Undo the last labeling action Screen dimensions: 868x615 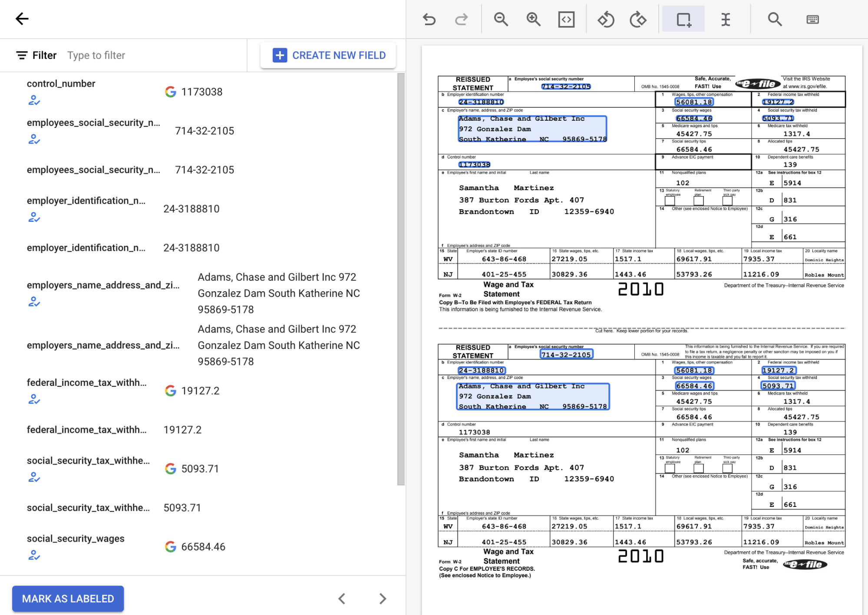(x=429, y=19)
